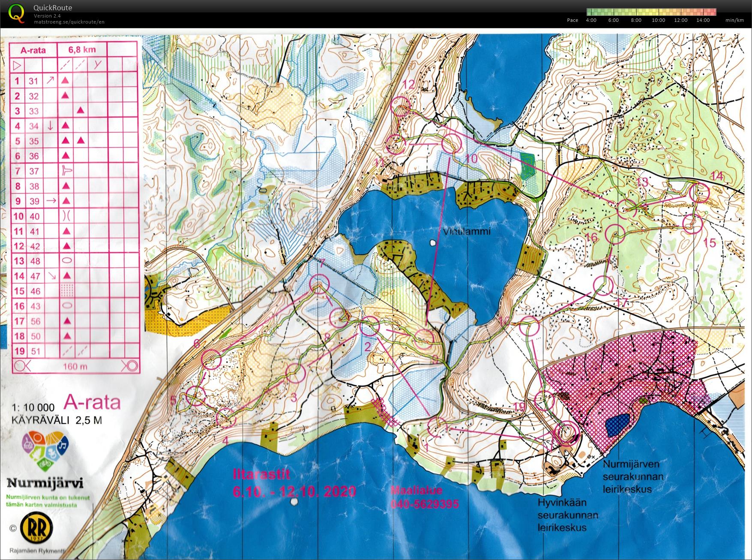This screenshot has width=752, height=560.
Task: Click the '160 m' finish distance cell
Action: (75, 366)
